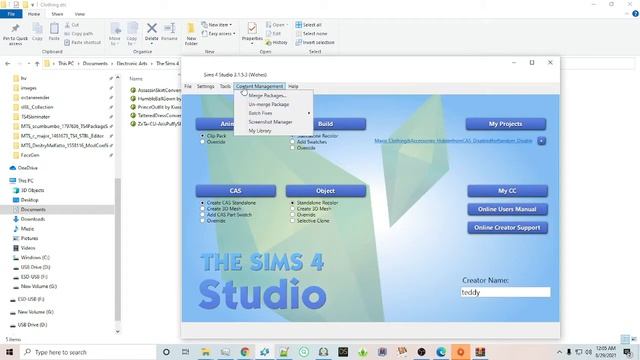This screenshot has height=360, width=640.
Task: Open Properties in Explorer ribbon
Action: 252,32
